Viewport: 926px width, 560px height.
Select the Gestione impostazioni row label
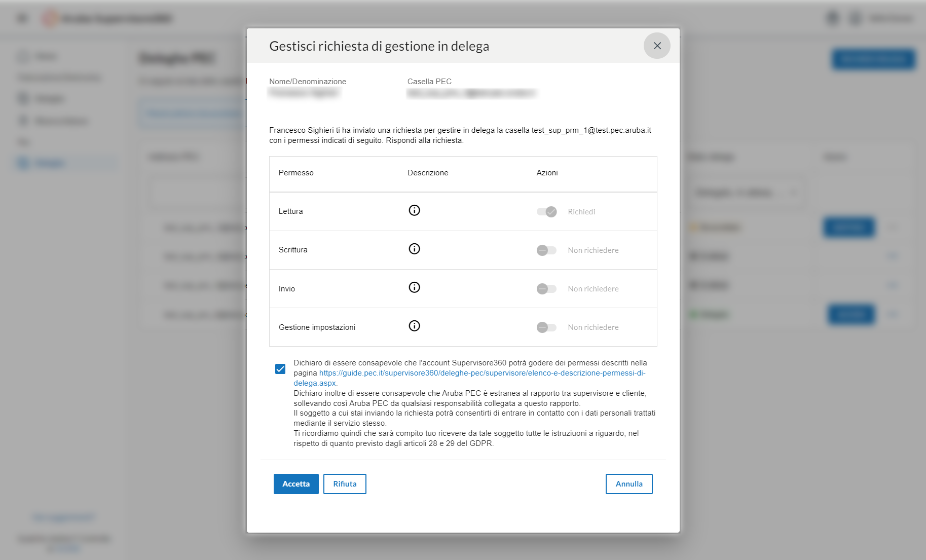(317, 327)
